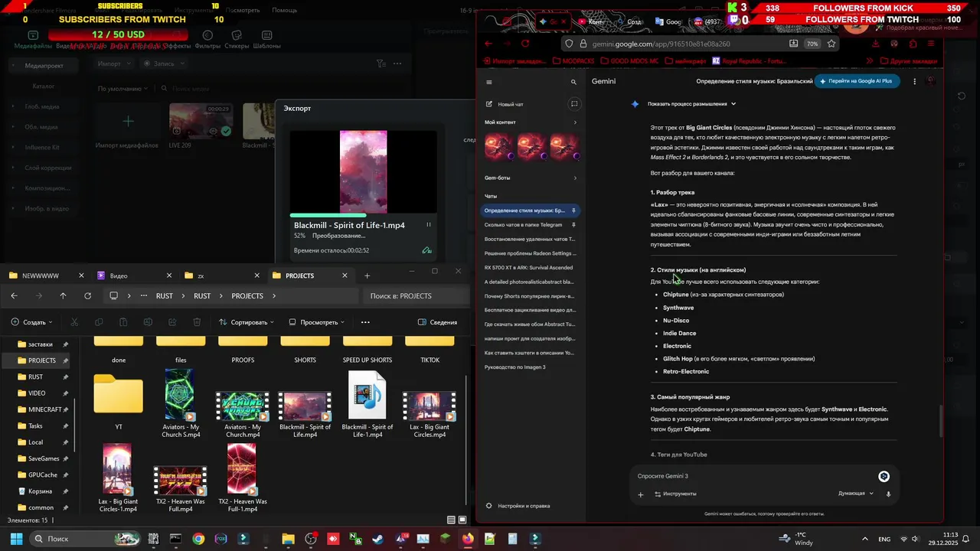
Task: Bookmark the page with the star icon
Action: (x=831, y=44)
